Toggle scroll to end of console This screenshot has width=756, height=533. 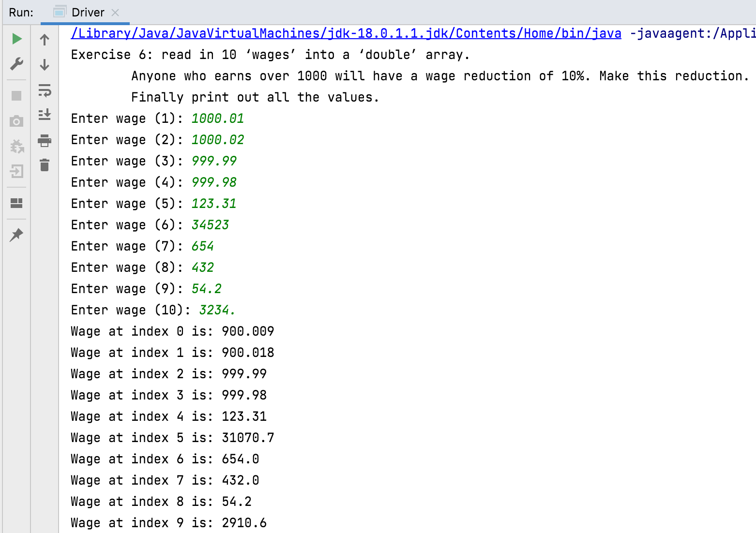coord(45,115)
